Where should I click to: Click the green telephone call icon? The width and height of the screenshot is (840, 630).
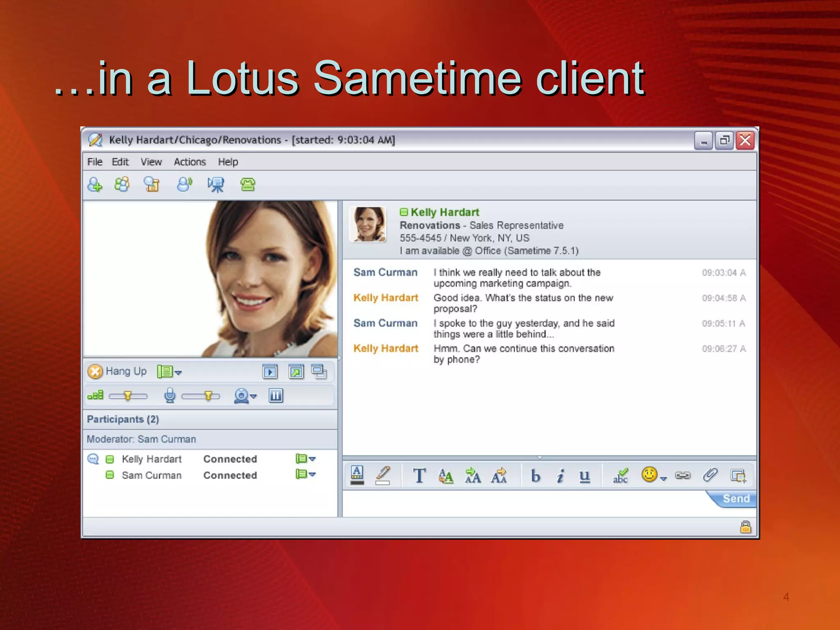tap(248, 185)
